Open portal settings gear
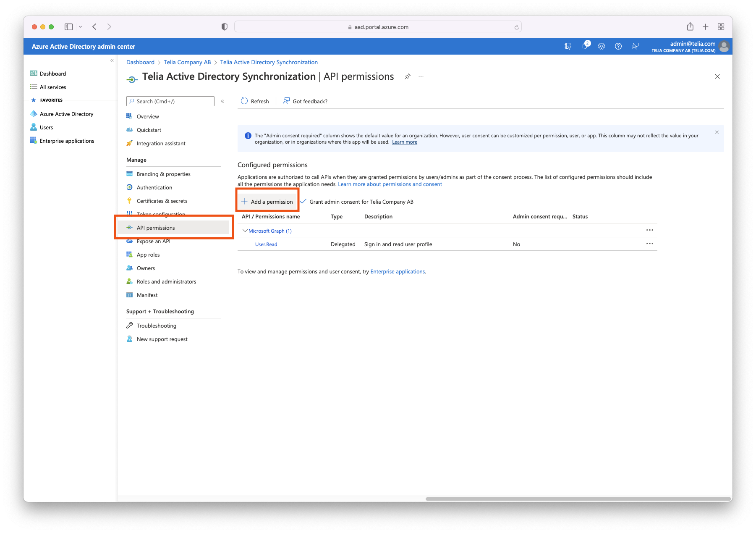 pyautogui.click(x=602, y=46)
